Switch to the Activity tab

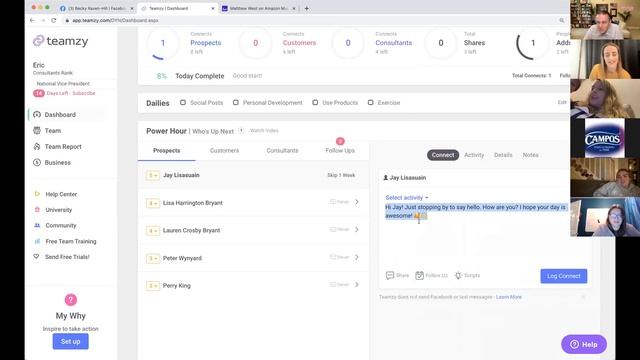(474, 155)
